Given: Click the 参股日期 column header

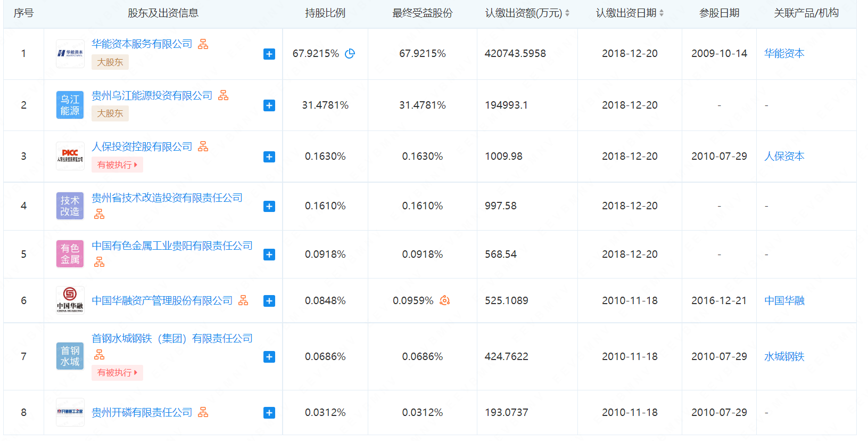Looking at the screenshot, I should tap(720, 13).
